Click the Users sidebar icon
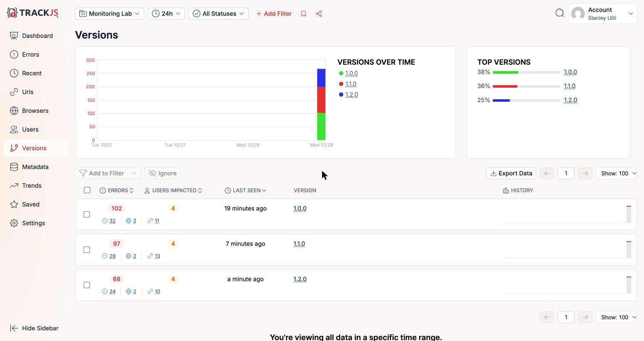This screenshot has width=644, height=341. (14, 129)
